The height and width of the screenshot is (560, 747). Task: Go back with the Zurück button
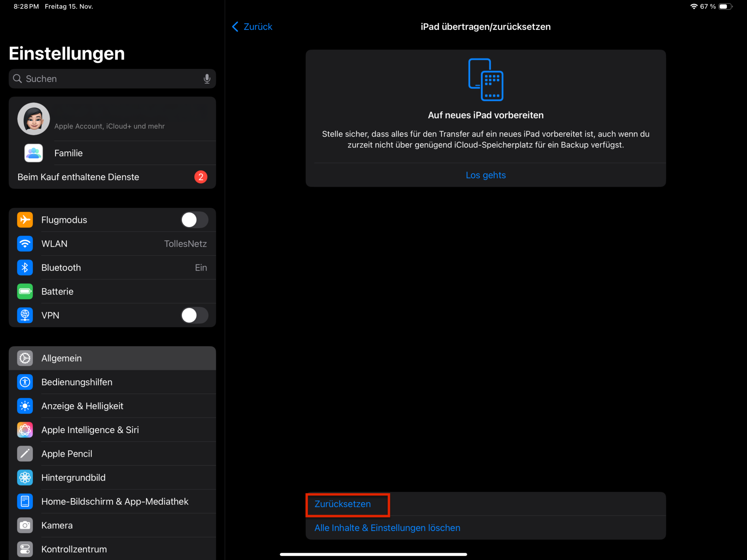tap(252, 27)
